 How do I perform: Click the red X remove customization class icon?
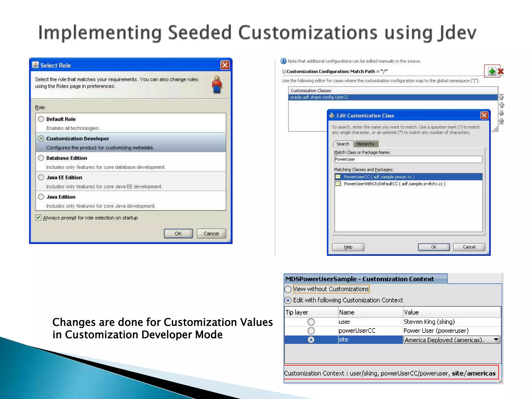tap(501, 71)
